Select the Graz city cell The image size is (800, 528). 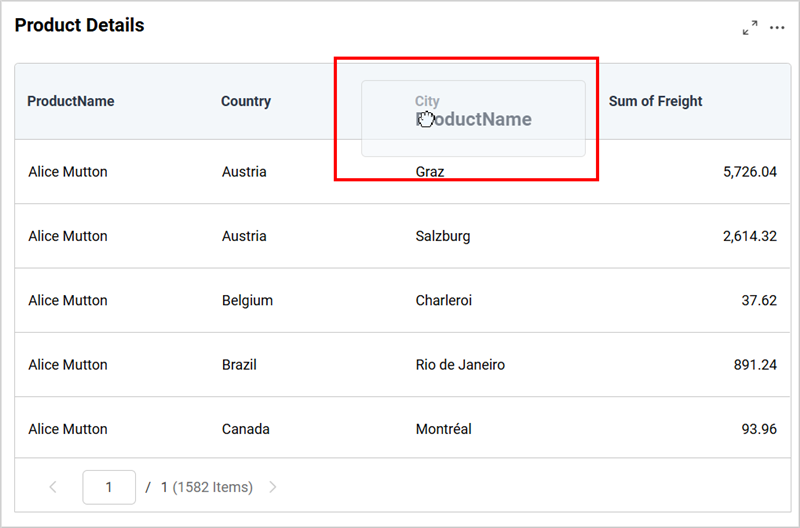(x=430, y=172)
